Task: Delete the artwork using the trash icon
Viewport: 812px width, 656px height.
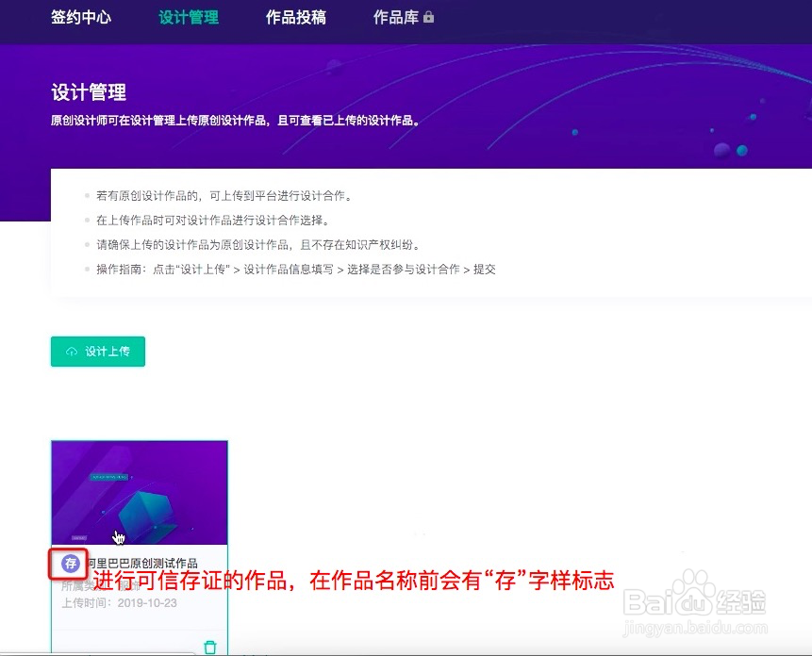Action: pos(209,647)
